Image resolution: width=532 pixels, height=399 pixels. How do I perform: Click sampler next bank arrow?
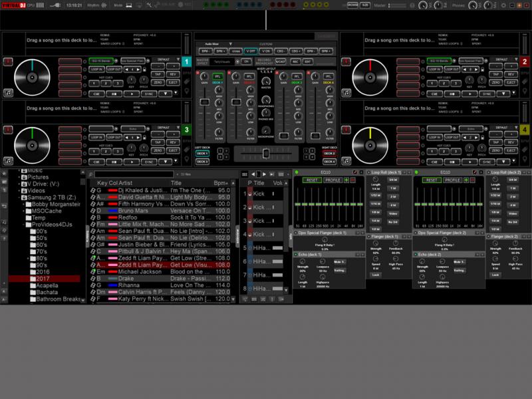click(264, 174)
